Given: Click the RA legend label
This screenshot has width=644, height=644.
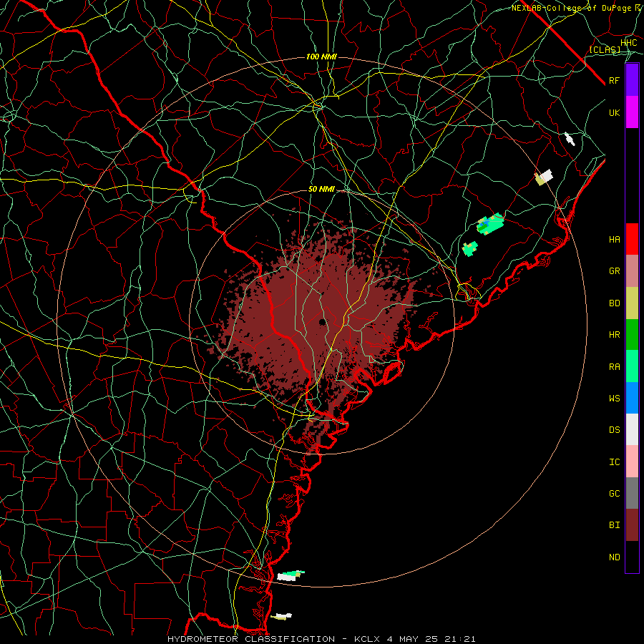Looking at the screenshot, I should tap(614, 367).
